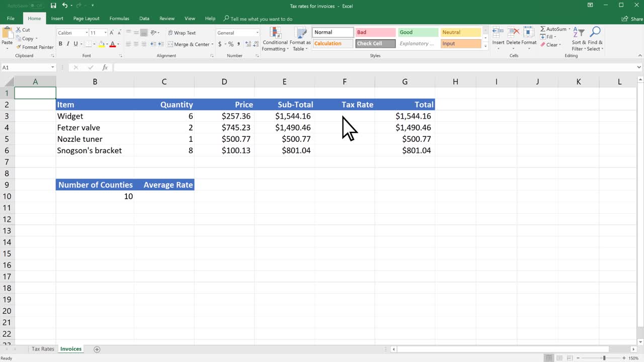Screen dimensions: 644x362
Task: Click Decrease Decimal button
Action: coord(255,44)
